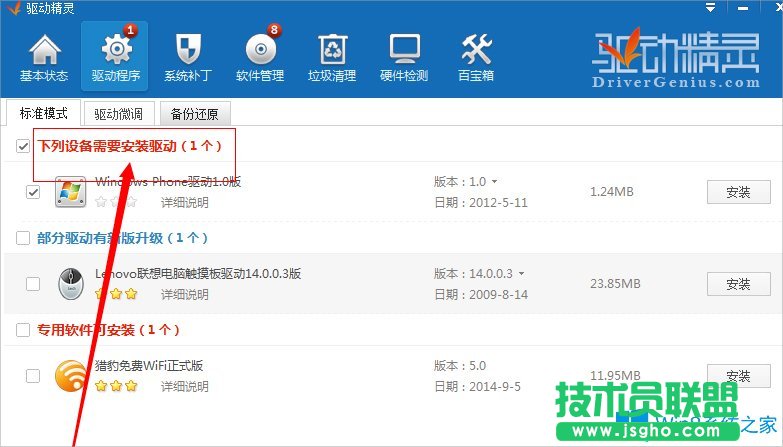This screenshot has height=447, width=783.
Task: Install the Windows Phone driver with 安装
Action: click(739, 192)
